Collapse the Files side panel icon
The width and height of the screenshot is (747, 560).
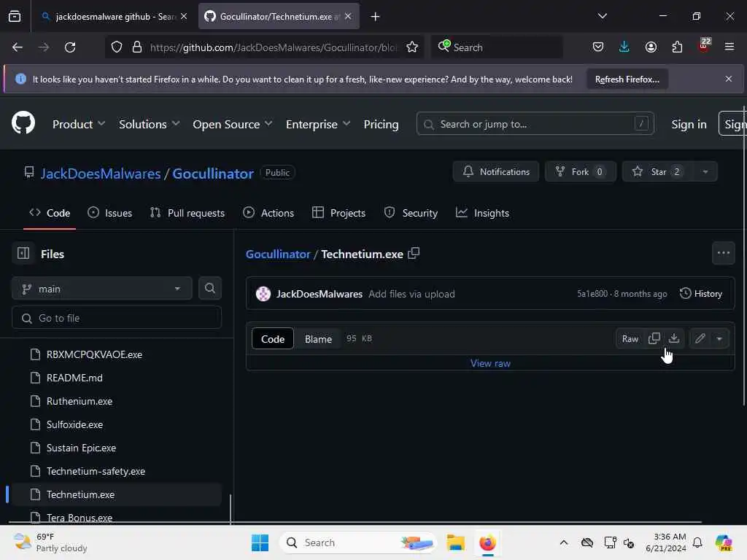point(23,253)
